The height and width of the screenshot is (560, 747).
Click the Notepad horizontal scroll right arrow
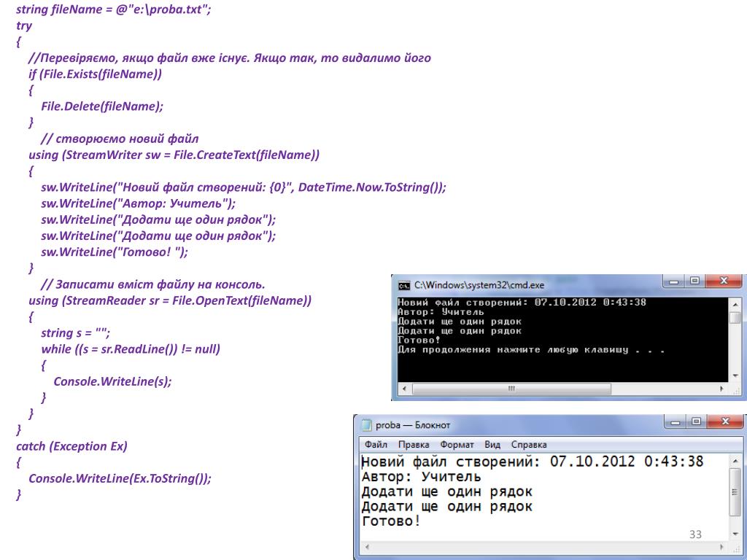(x=722, y=547)
